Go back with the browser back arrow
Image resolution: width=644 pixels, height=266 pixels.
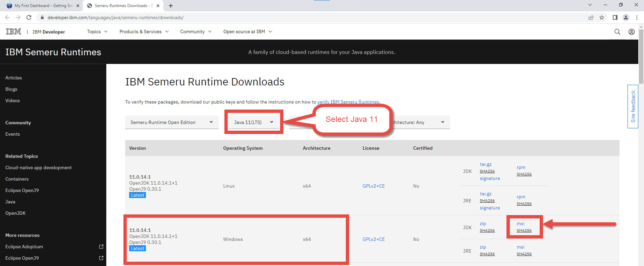pyautogui.click(x=7, y=17)
